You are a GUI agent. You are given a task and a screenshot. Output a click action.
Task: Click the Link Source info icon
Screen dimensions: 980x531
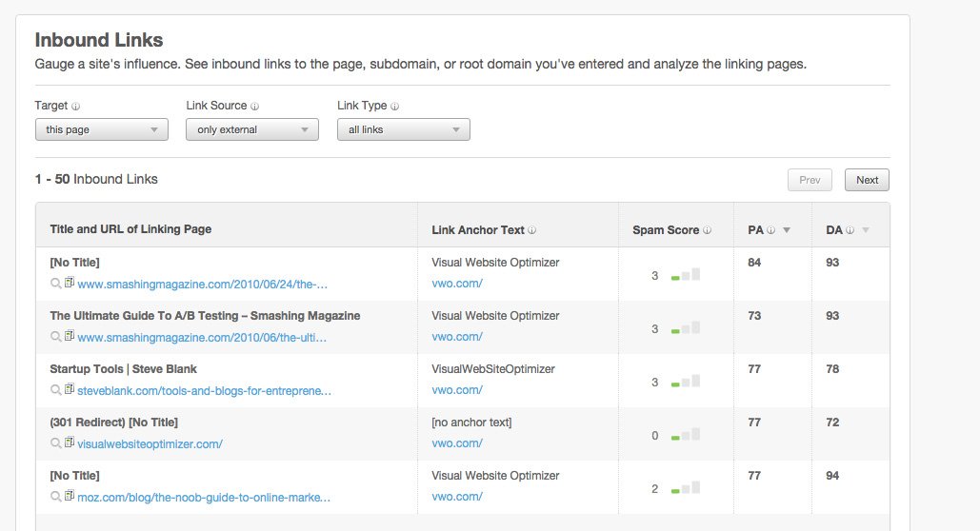254,107
